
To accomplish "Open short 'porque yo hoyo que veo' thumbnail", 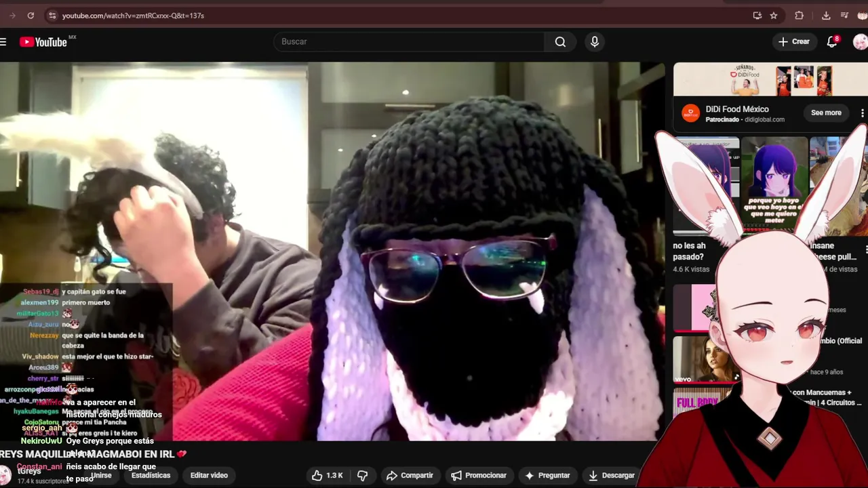I will click(774, 184).
